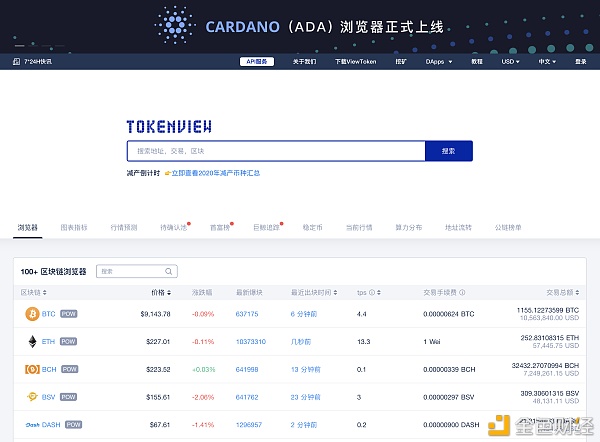Click the Bitcoin coin icon
This screenshot has width=600, height=442.
tap(33, 314)
